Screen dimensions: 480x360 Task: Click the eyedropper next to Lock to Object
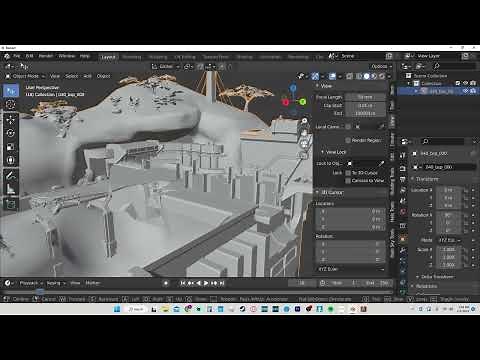click(x=382, y=164)
